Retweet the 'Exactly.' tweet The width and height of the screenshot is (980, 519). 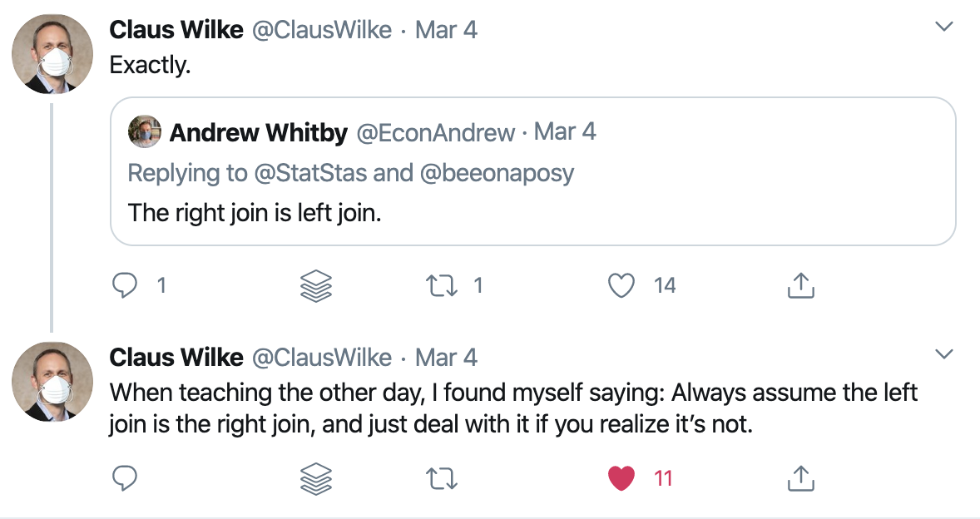pos(442,286)
